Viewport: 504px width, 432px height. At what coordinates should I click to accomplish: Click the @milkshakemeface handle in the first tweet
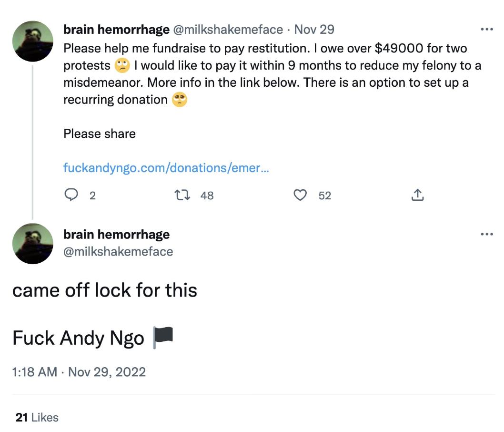[228, 30]
